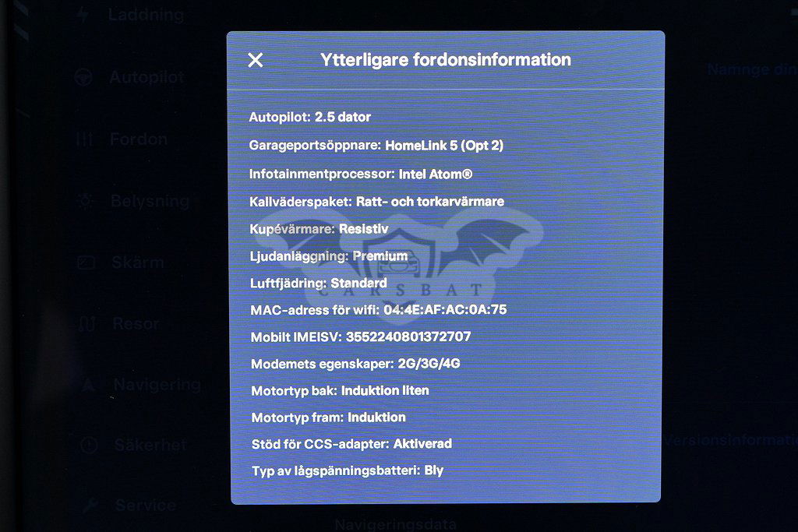
Task: Open Resor via its sidebar icon
Action: [x=87, y=323]
